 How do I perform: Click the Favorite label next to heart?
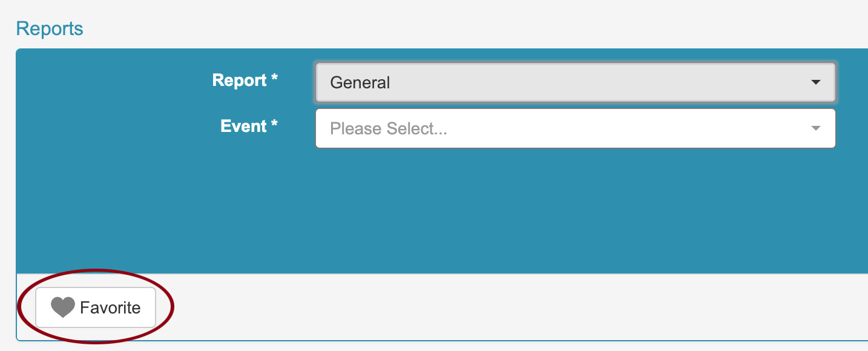click(110, 308)
